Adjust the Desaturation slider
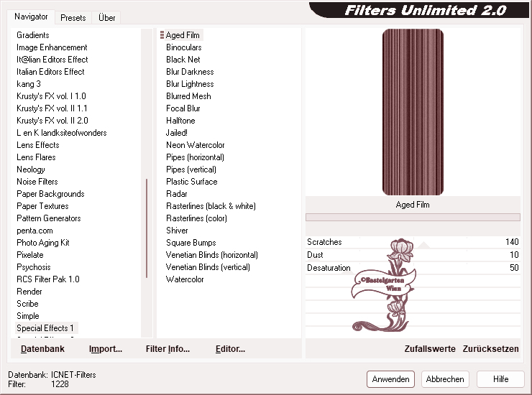This screenshot has width=532, height=395. coord(413,267)
